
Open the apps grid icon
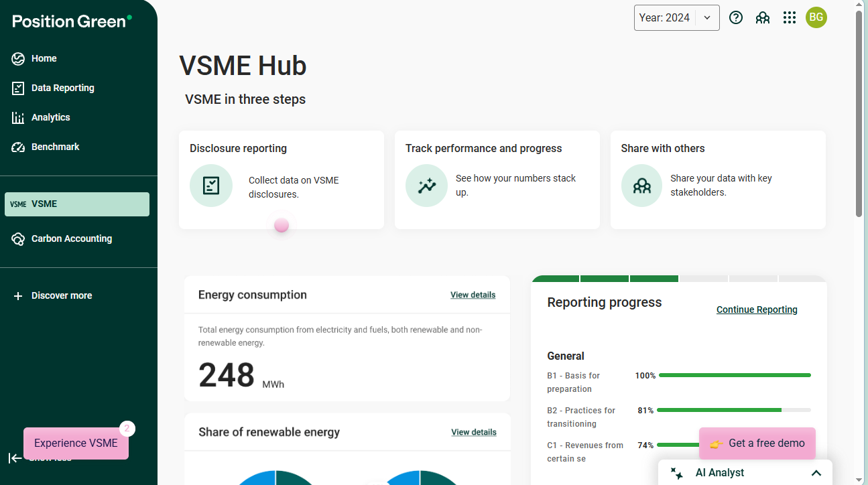(x=790, y=18)
